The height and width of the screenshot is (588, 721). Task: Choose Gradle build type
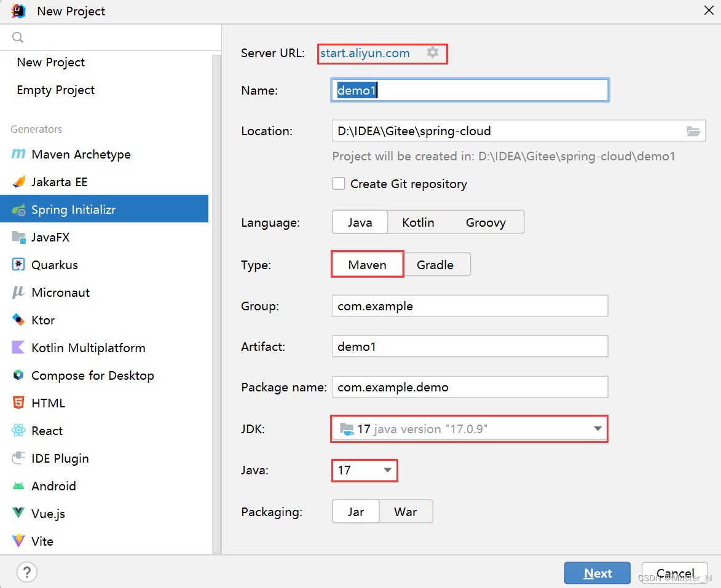tap(435, 265)
